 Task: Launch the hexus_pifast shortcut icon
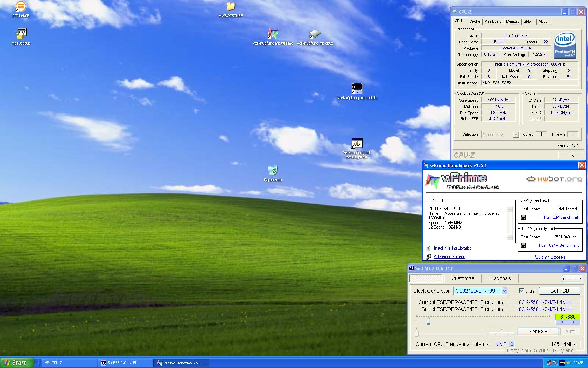coord(357,148)
